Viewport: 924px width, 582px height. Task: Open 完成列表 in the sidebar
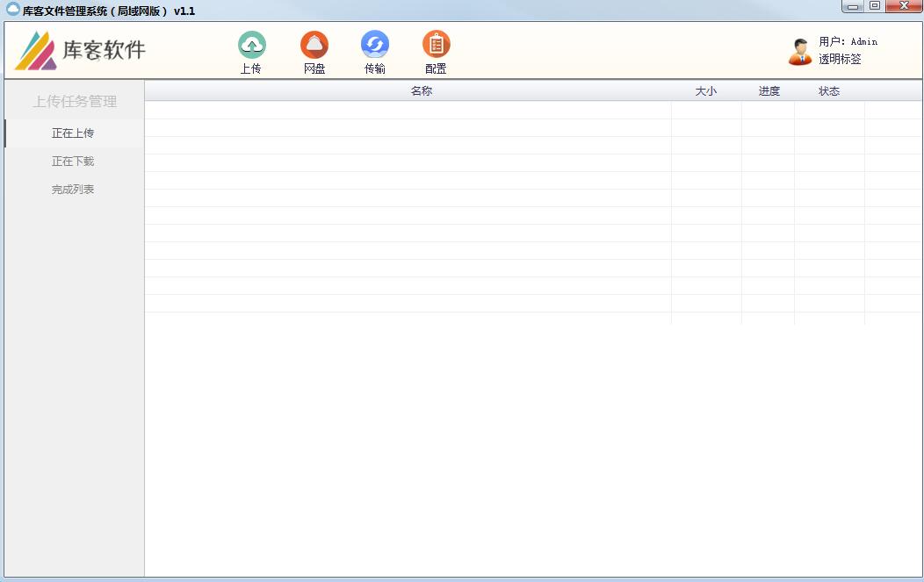point(74,190)
